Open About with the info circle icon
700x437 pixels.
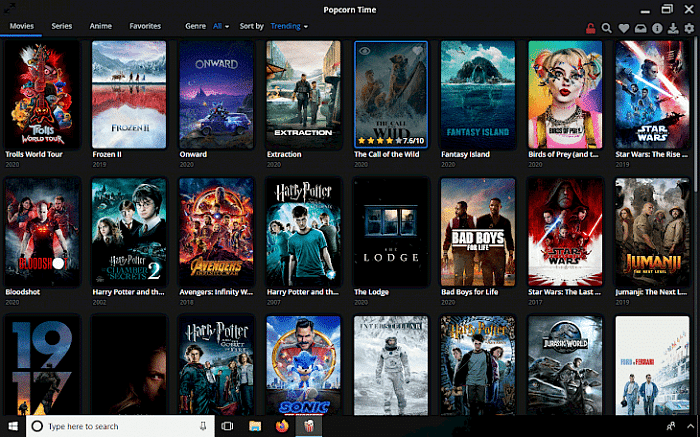tap(657, 29)
